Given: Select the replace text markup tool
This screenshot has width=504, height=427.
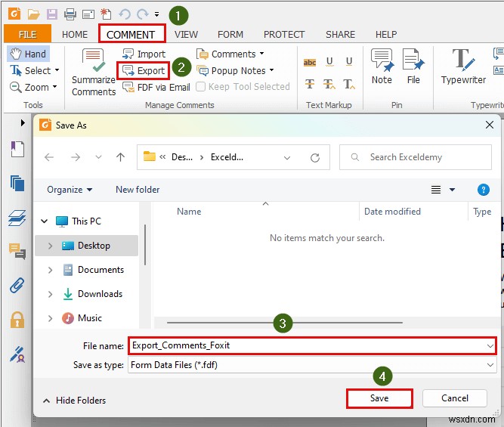Looking at the screenshot, I should tap(329, 84).
